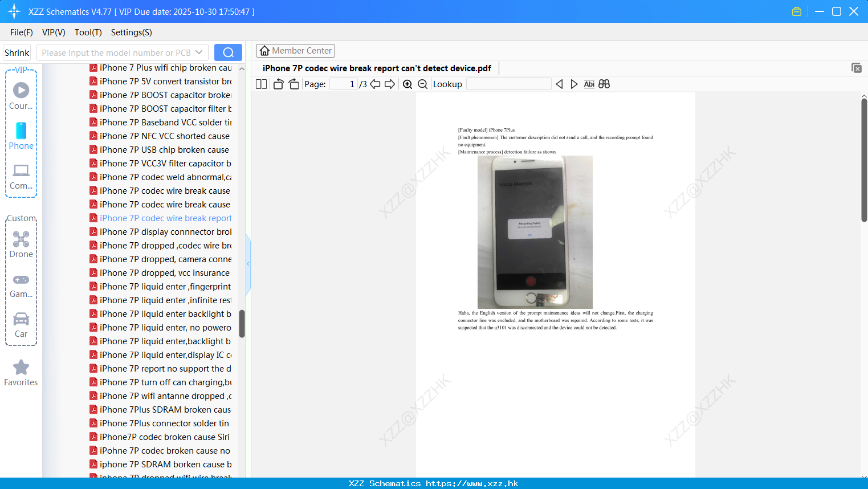Open the VIP(V) menu

(54, 32)
